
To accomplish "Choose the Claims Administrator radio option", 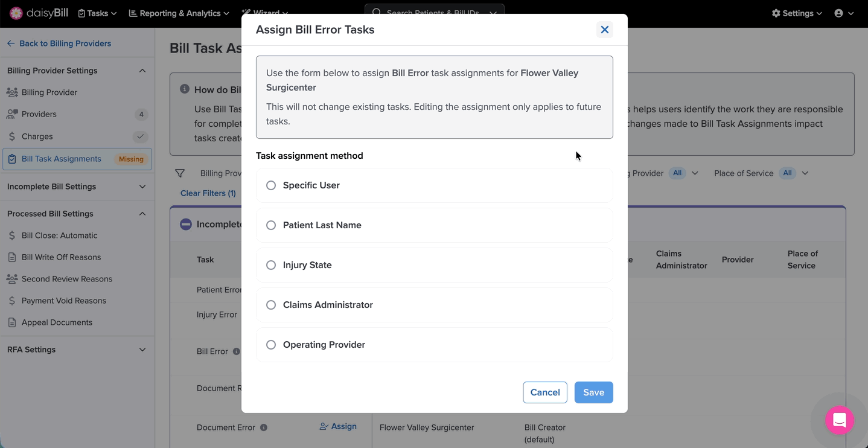I will pyautogui.click(x=271, y=305).
